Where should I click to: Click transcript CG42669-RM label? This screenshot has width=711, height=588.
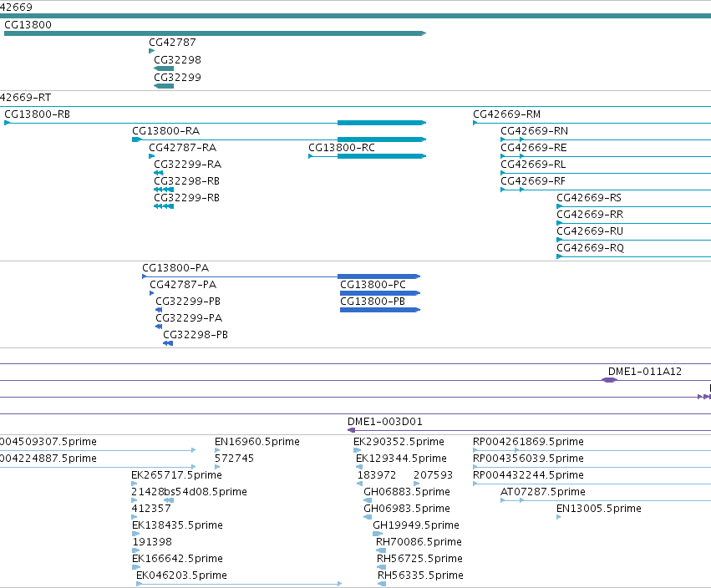[506, 114]
